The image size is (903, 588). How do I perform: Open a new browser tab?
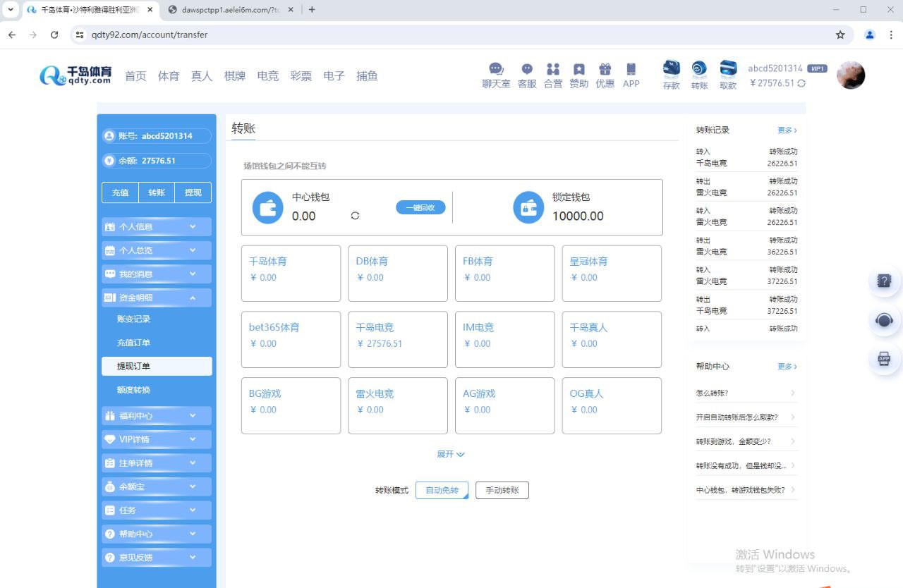[312, 10]
